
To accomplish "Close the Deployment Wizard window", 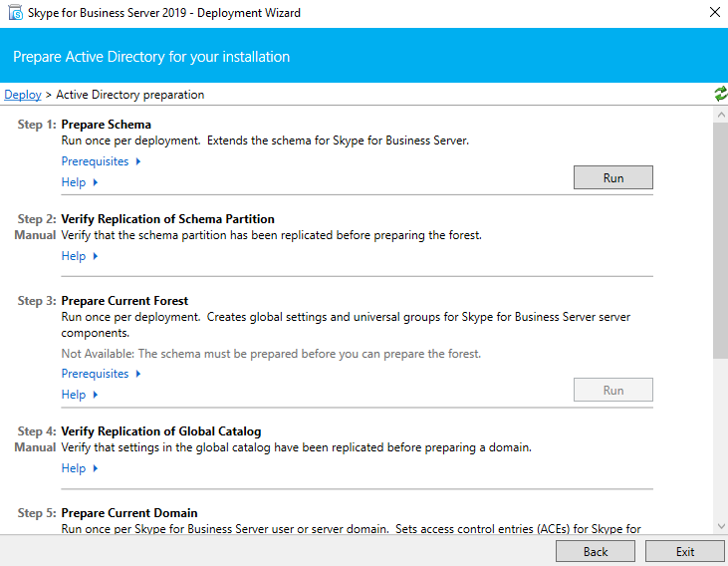I will click(715, 13).
